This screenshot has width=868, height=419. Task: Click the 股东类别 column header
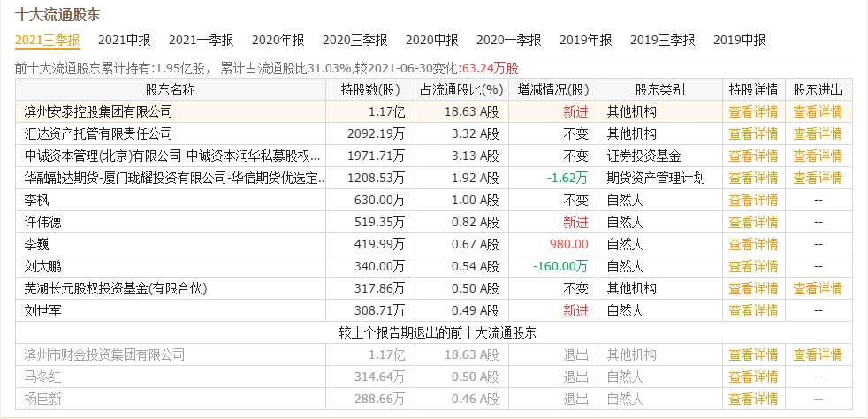point(659,89)
